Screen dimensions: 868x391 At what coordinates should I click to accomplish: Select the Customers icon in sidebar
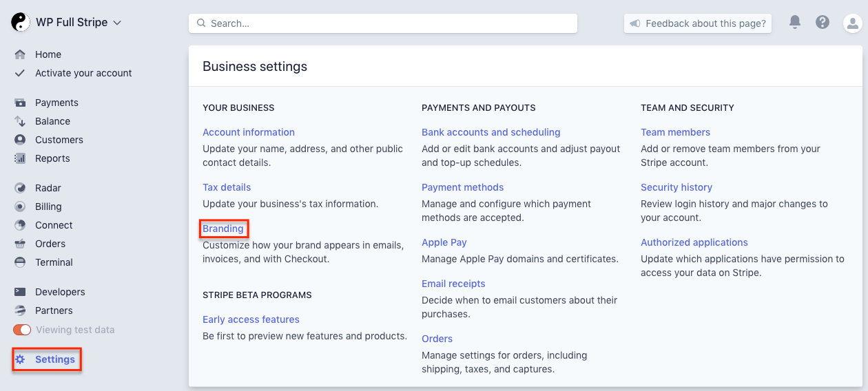click(x=21, y=140)
